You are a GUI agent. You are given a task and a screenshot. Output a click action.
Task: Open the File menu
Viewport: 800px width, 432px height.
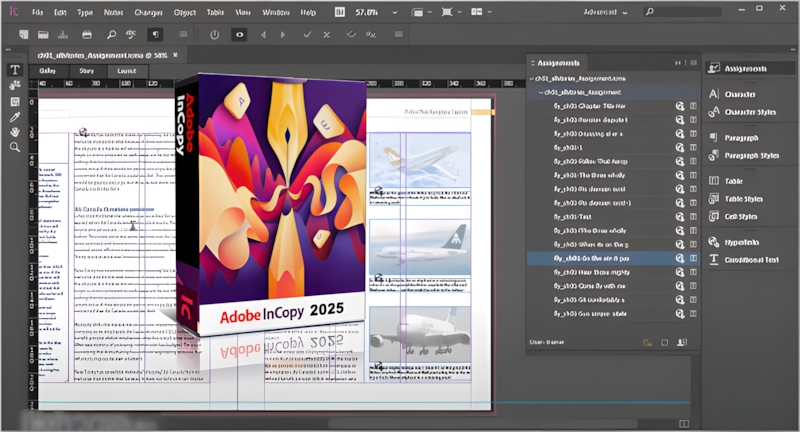[x=37, y=12]
